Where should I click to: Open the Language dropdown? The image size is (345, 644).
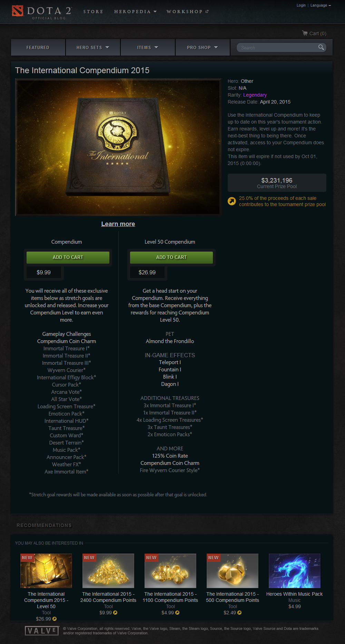click(x=321, y=5)
